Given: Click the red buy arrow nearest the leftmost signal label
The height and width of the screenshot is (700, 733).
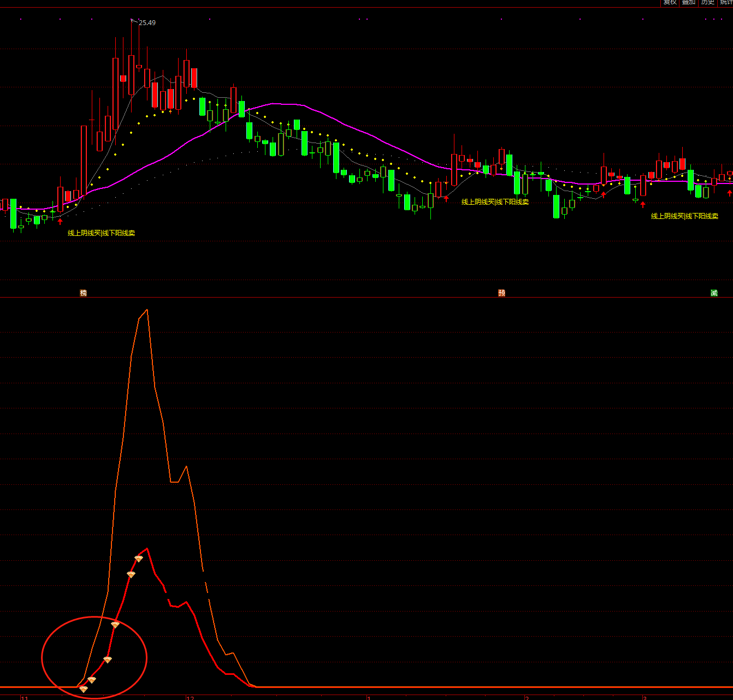Looking at the screenshot, I should pyautogui.click(x=60, y=221).
